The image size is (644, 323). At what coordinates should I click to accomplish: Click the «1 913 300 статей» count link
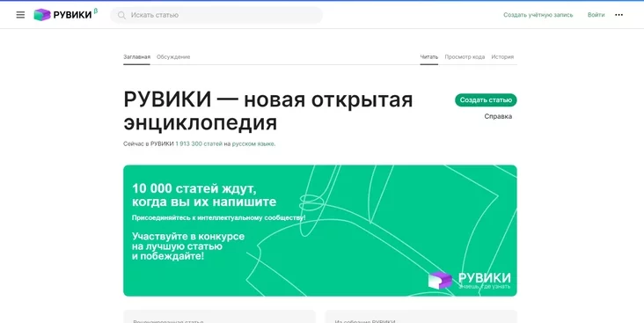199,144
